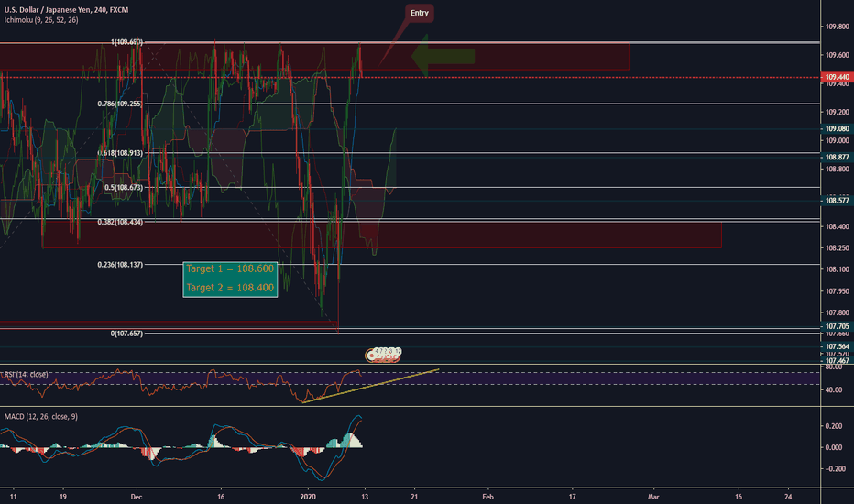Click the yellow RSI trendline
854x504 pixels.
(x=371, y=385)
